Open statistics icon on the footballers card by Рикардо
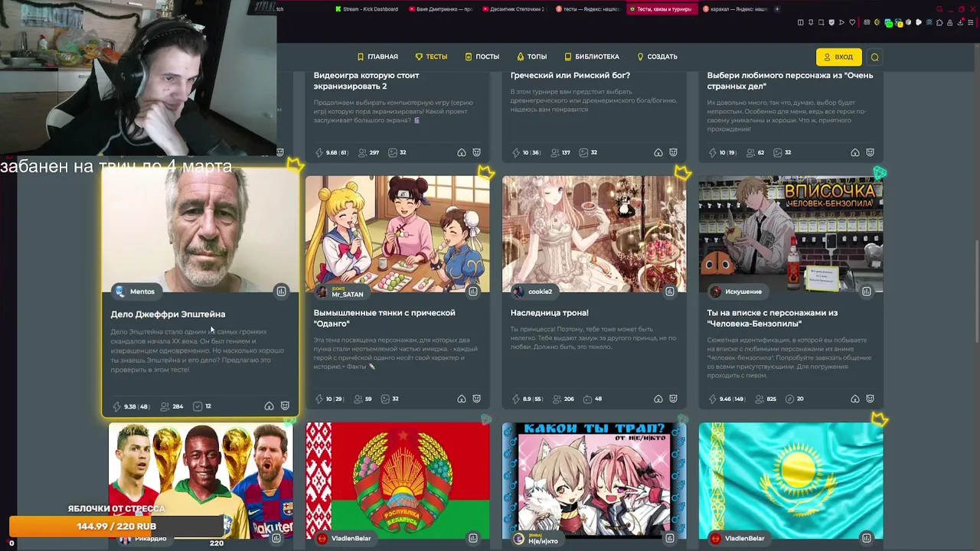This screenshot has height=551, width=980. (x=276, y=538)
